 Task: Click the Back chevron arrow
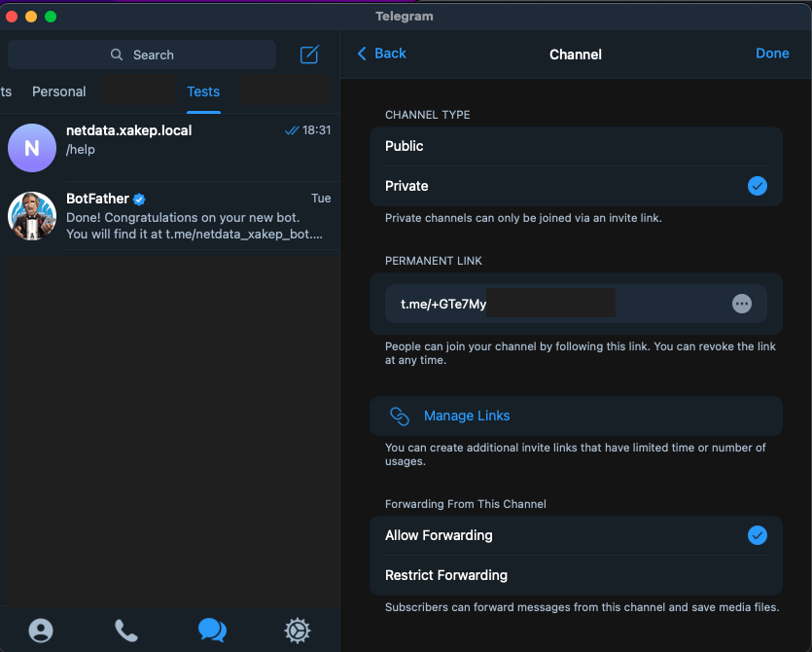point(362,54)
